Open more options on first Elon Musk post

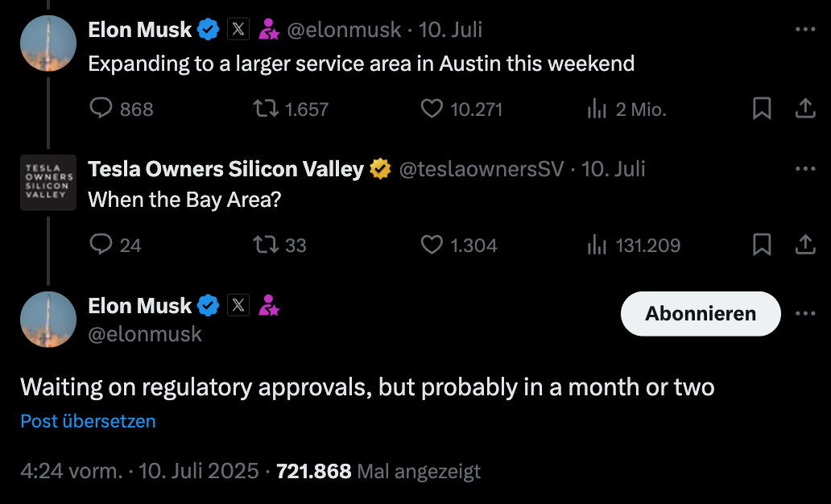805,29
